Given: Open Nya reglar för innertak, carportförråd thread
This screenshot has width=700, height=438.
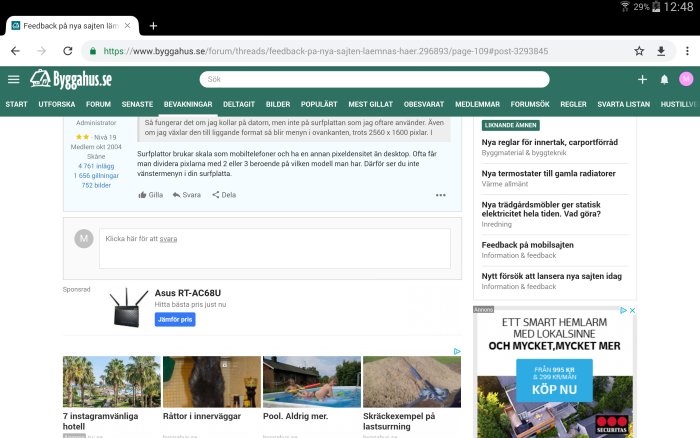Looking at the screenshot, I should click(x=550, y=142).
